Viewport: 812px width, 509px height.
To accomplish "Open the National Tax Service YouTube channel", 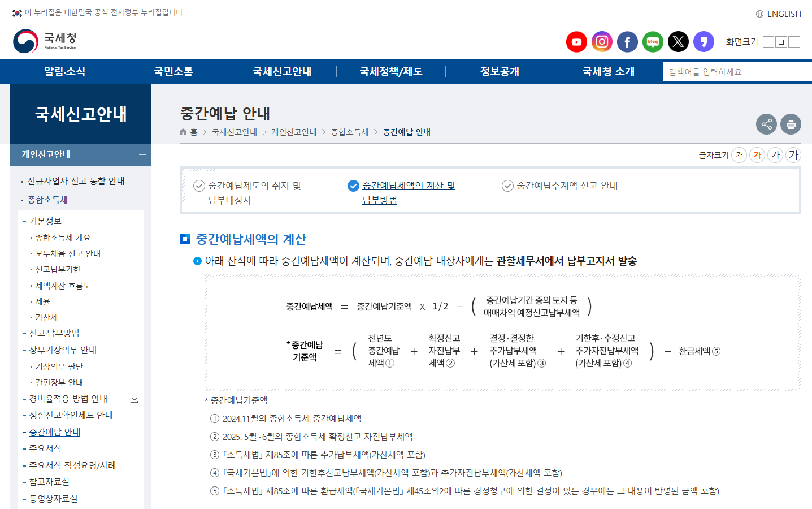I will 576,41.
